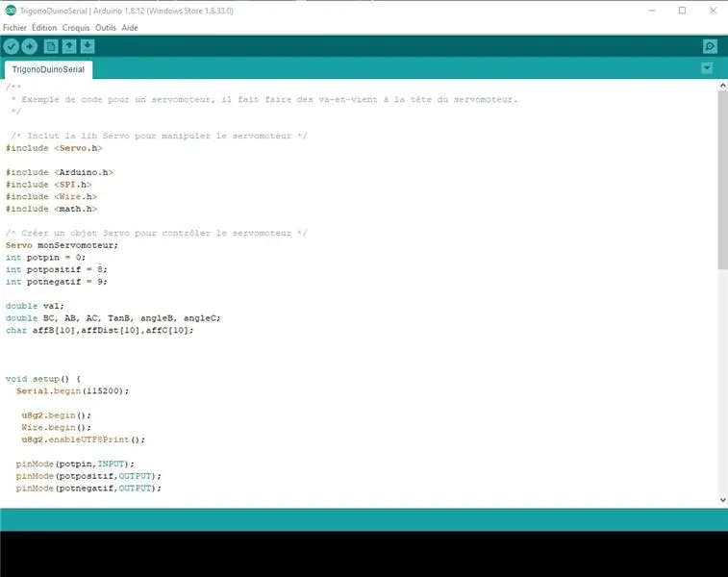Click the line 'char affB[10],affDist[10],affC[10];'

99,331
